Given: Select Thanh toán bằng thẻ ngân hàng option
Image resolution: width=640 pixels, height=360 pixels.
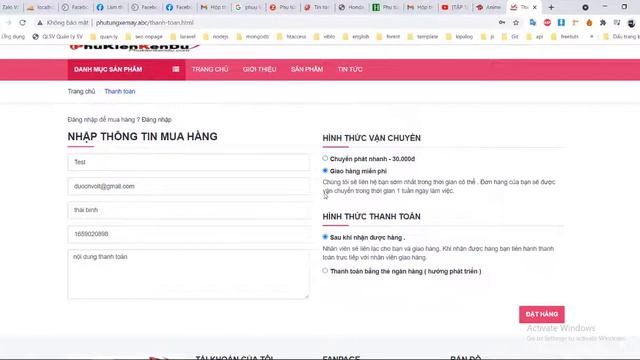Looking at the screenshot, I should click(325, 271).
